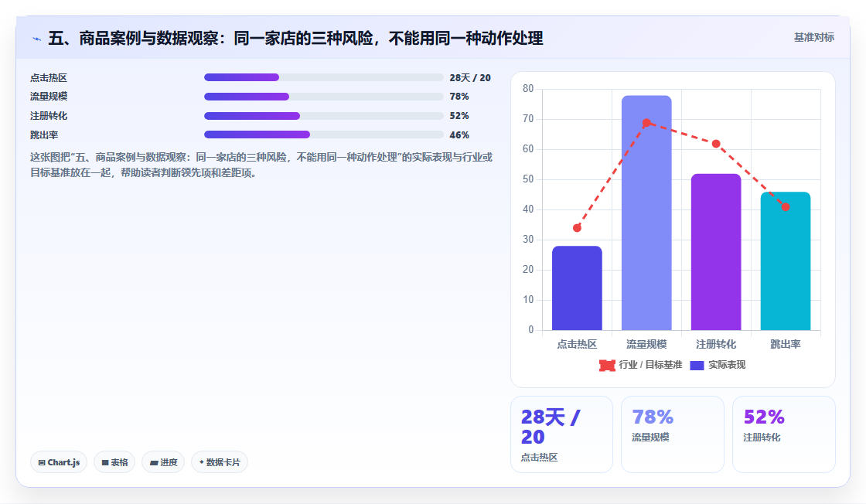Screen dimensions: 866x504
Task: Toggle the 实际表现 legend item
Action: [x=718, y=365]
